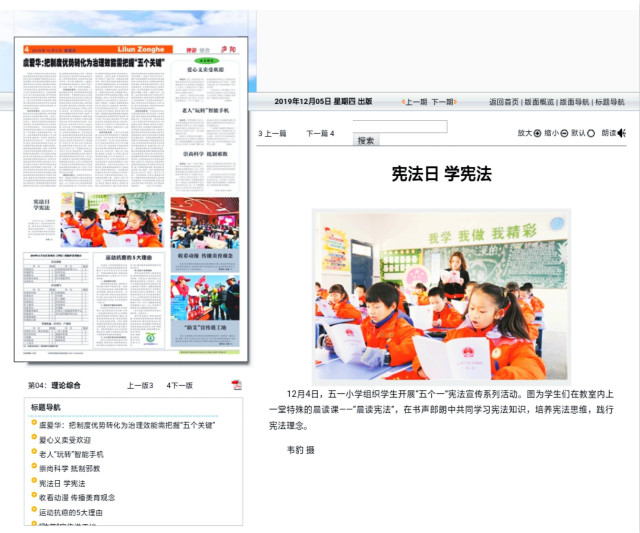The image size is (640, 533).
Task: Click bullet icon beside 收看动漫 传播美育观念
Action: pyautogui.click(x=34, y=495)
